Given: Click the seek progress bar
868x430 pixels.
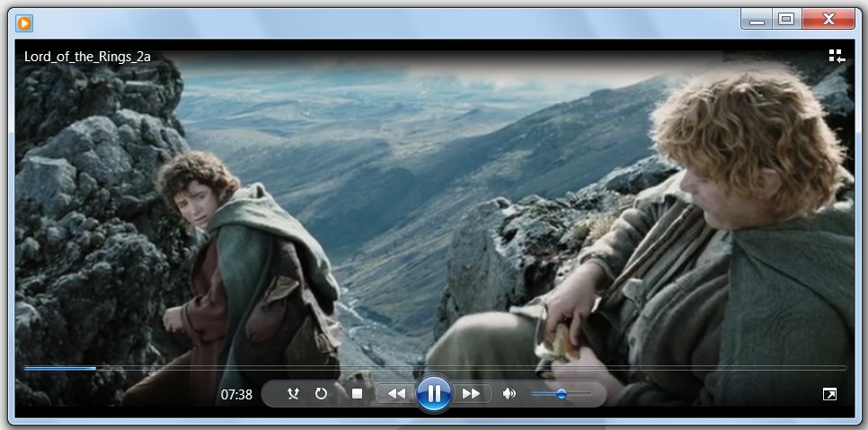Looking at the screenshot, I should tap(435, 368).
